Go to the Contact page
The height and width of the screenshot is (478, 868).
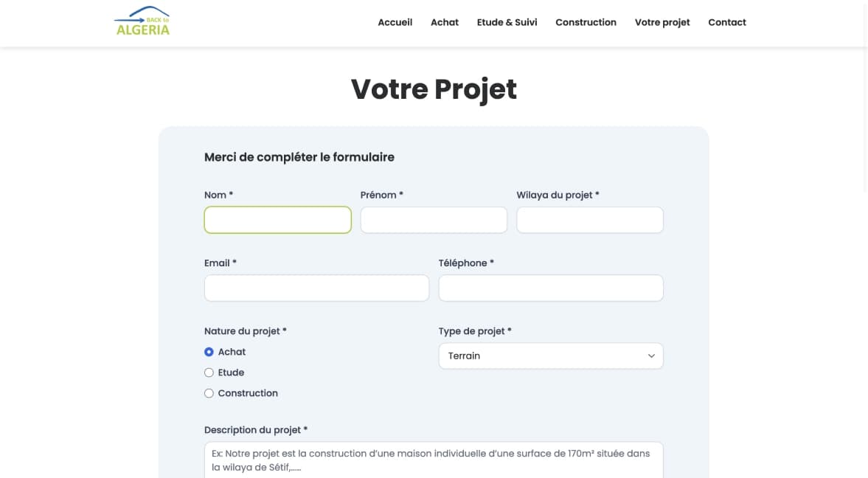tap(727, 22)
